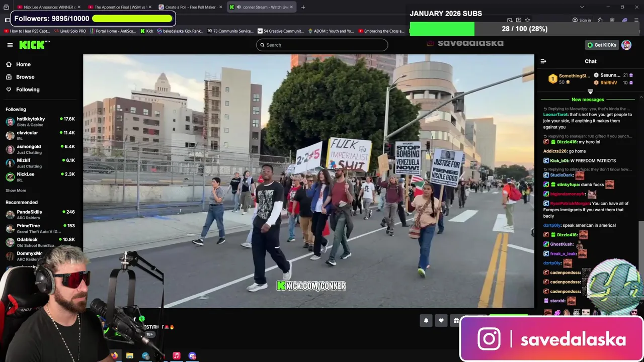This screenshot has height=362, width=644.
Task: Focus the Kick search field
Action: 322,45
